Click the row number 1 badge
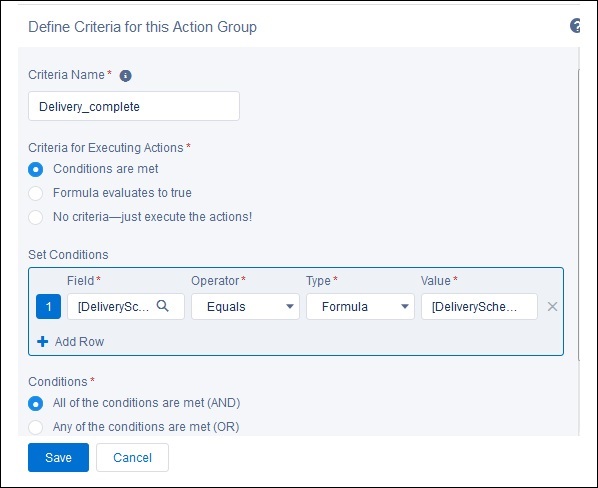This screenshot has width=598, height=488. [48, 307]
